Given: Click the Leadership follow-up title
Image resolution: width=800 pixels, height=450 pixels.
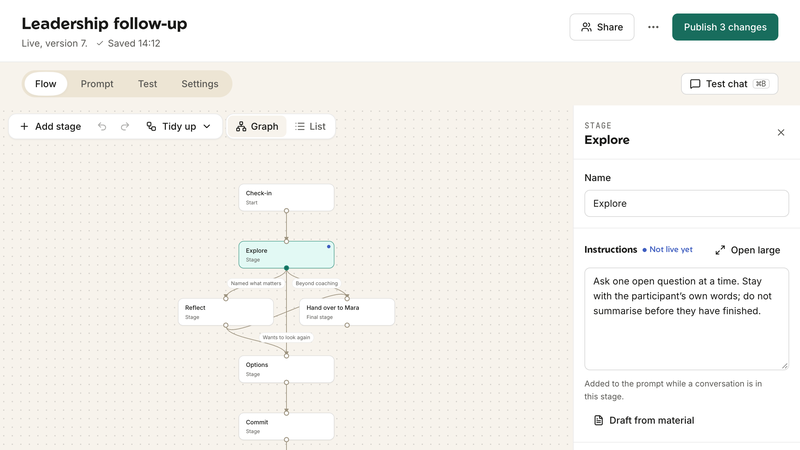Looking at the screenshot, I should click(104, 23).
